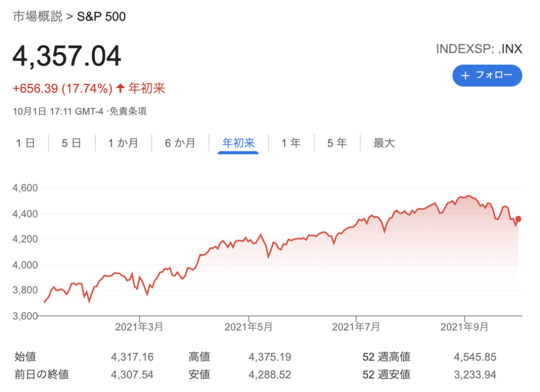The image size is (540, 392).
Task: Click the 前日の終値 value 4,307.54
Action: 132,375
